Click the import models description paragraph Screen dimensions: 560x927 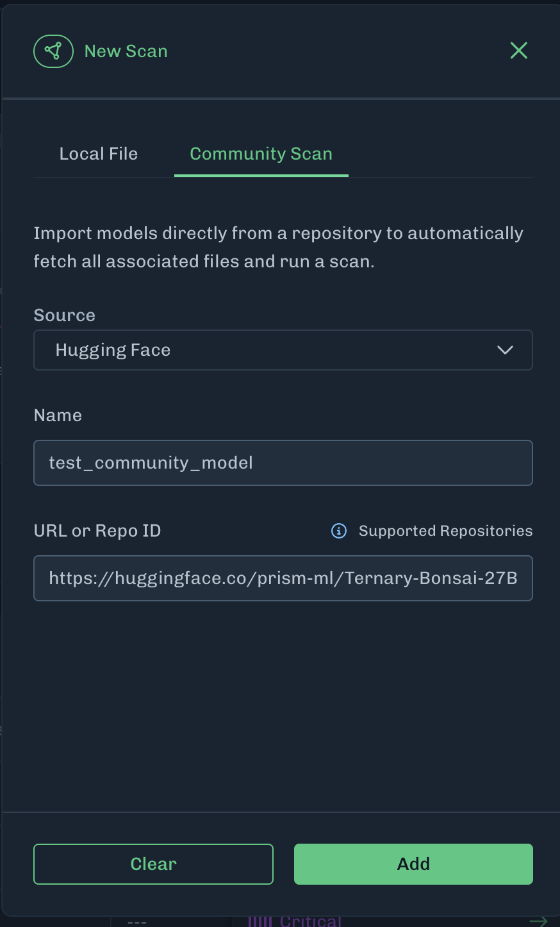(x=279, y=247)
